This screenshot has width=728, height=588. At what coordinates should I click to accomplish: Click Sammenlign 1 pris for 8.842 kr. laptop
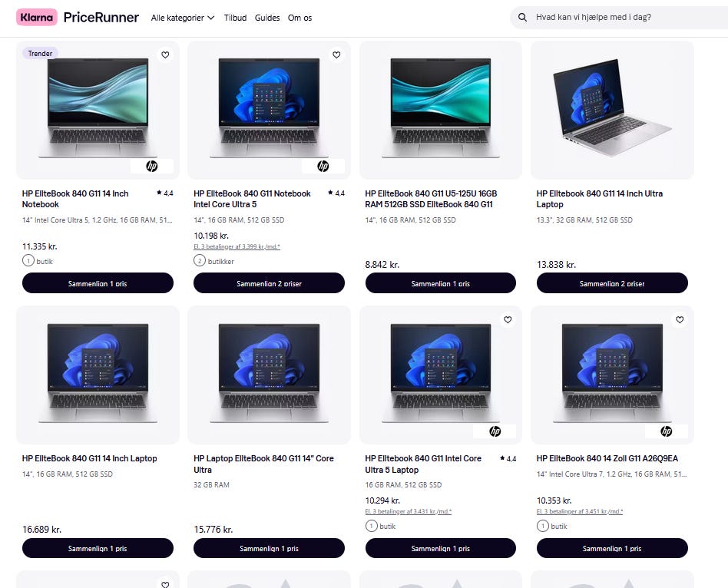click(441, 283)
